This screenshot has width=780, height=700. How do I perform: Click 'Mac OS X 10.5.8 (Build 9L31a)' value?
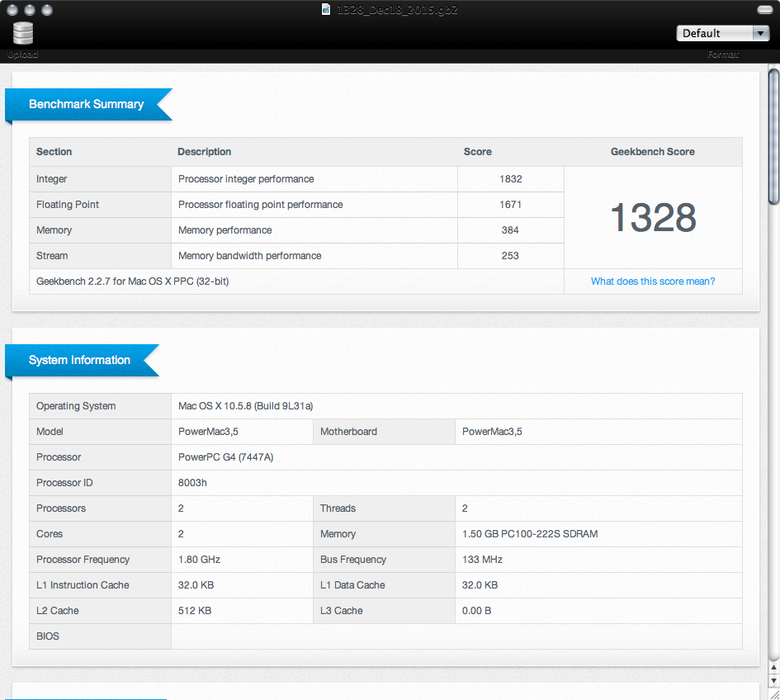245,406
